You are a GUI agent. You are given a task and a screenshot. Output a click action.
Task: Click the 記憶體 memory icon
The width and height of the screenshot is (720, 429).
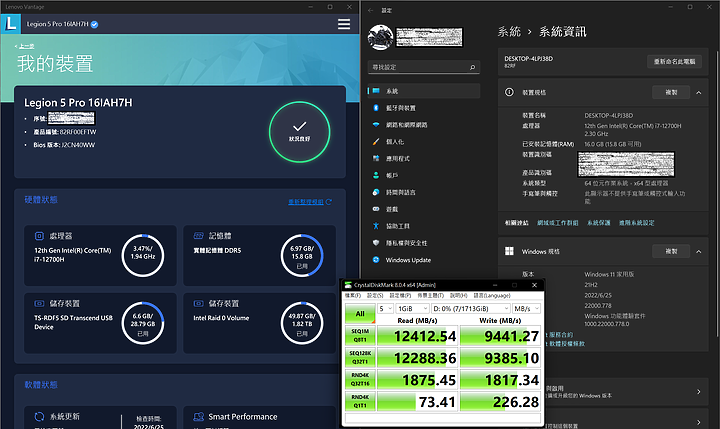click(198, 236)
